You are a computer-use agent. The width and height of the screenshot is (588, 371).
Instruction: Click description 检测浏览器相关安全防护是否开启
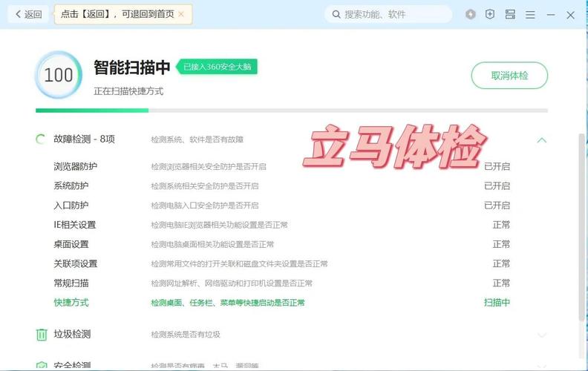[x=209, y=166]
